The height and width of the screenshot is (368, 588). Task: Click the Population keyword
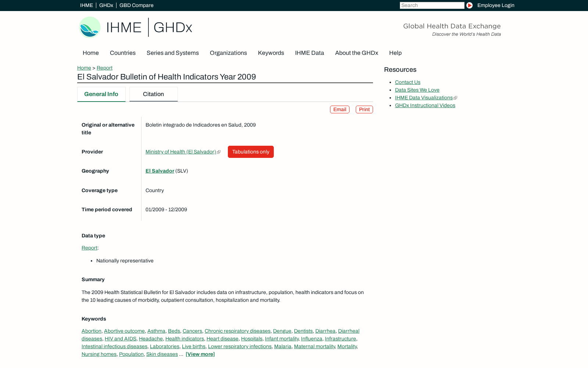[131, 354]
